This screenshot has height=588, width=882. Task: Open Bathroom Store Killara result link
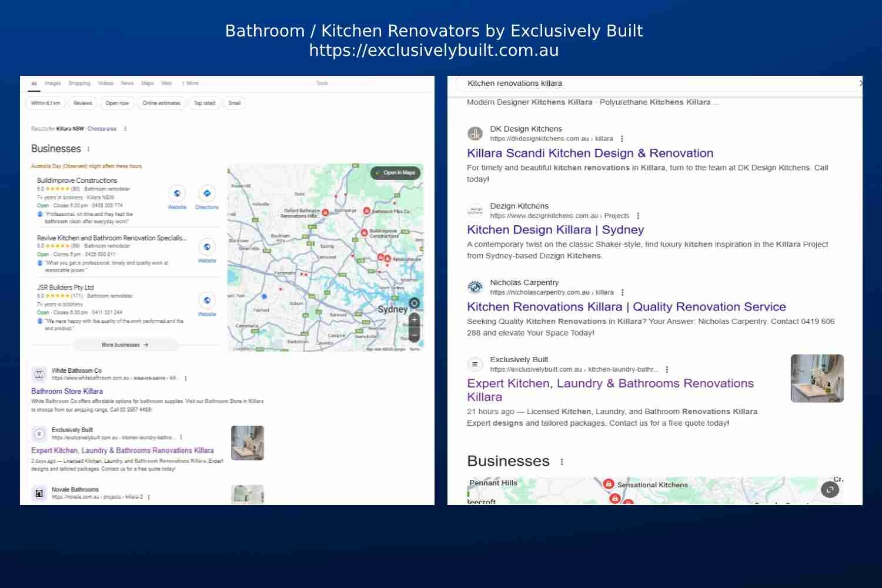67,392
